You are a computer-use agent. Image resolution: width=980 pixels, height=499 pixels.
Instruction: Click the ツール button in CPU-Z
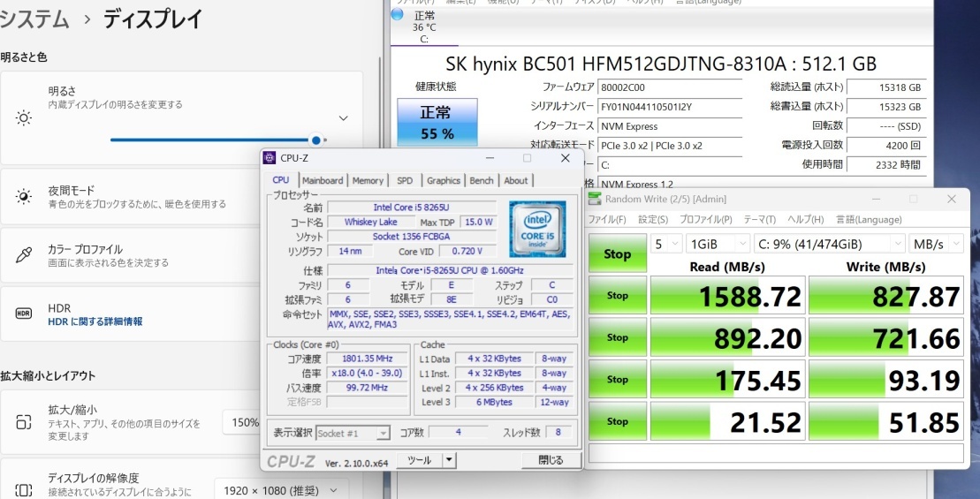click(x=419, y=460)
